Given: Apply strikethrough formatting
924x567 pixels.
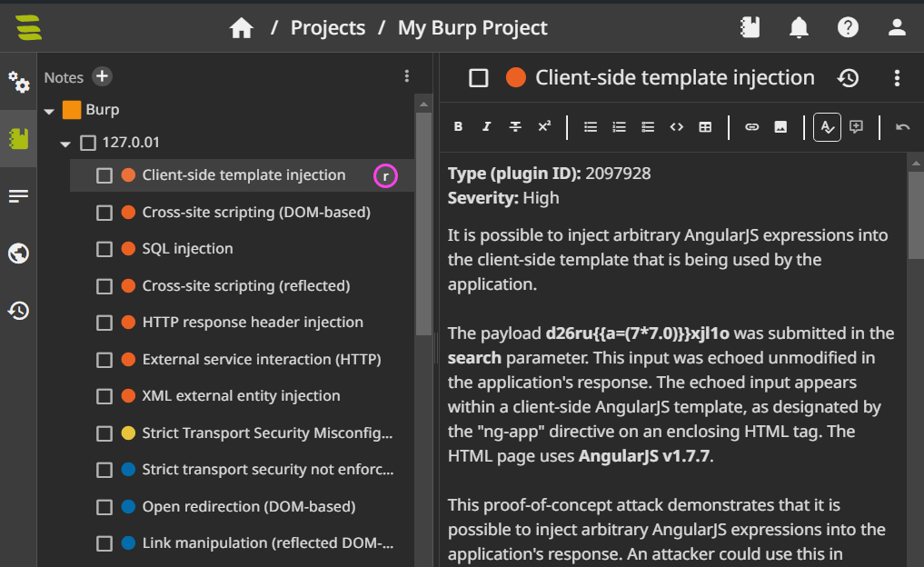Looking at the screenshot, I should click(515, 126).
